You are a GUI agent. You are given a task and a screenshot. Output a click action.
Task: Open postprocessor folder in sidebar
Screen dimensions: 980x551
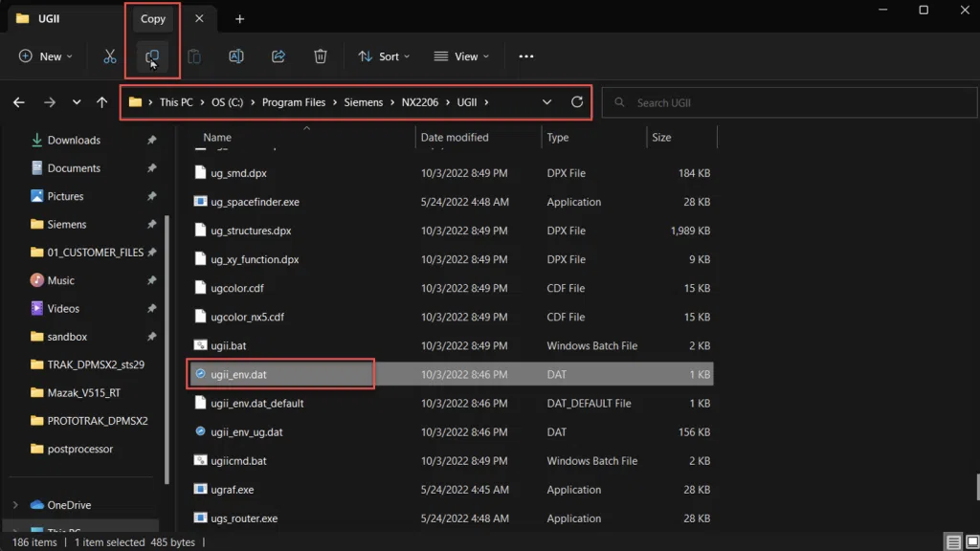80,450
